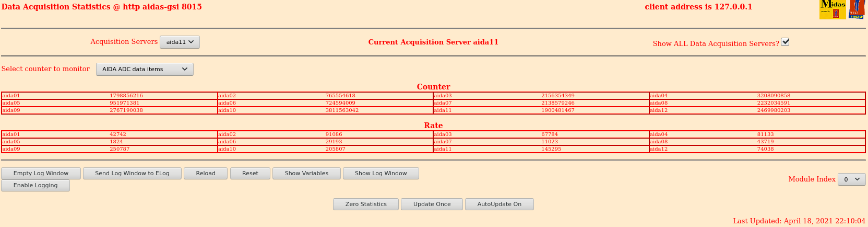This screenshot has width=868, height=227.
Task: Click aida12 counter value 2469980203
Action: click(x=774, y=110)
